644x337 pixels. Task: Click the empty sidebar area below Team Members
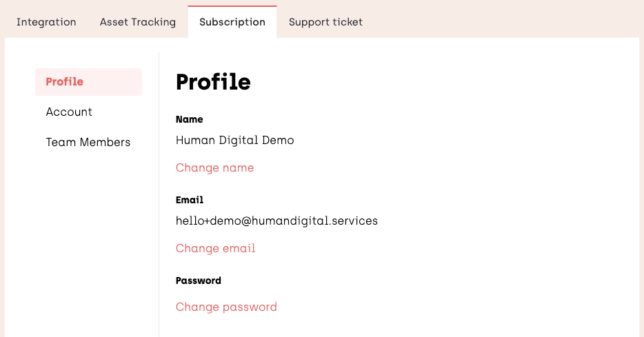88,241
